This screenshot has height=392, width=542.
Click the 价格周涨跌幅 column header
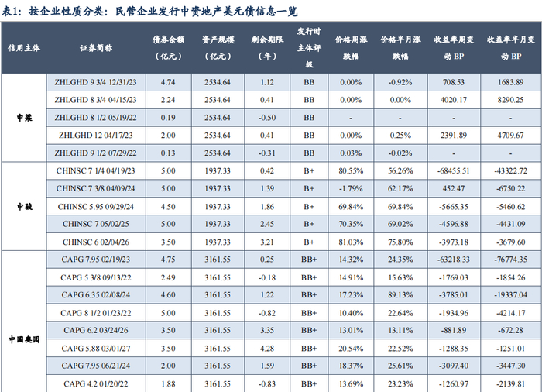tap(351, 48)
